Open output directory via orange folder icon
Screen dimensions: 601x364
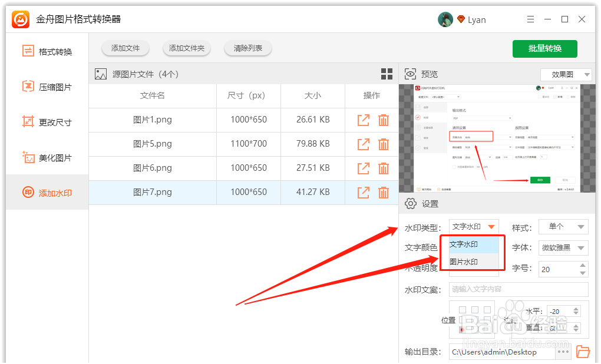point(583,352)
